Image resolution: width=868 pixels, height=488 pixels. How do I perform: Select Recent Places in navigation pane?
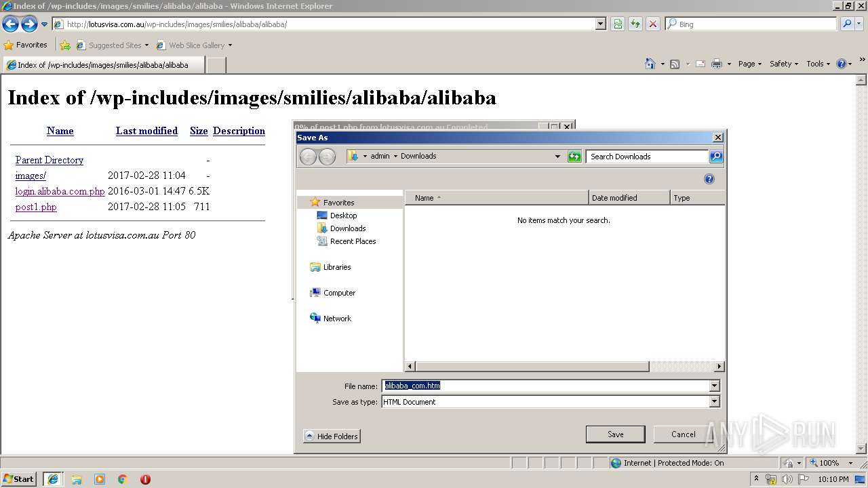click(x=347, y=241)
